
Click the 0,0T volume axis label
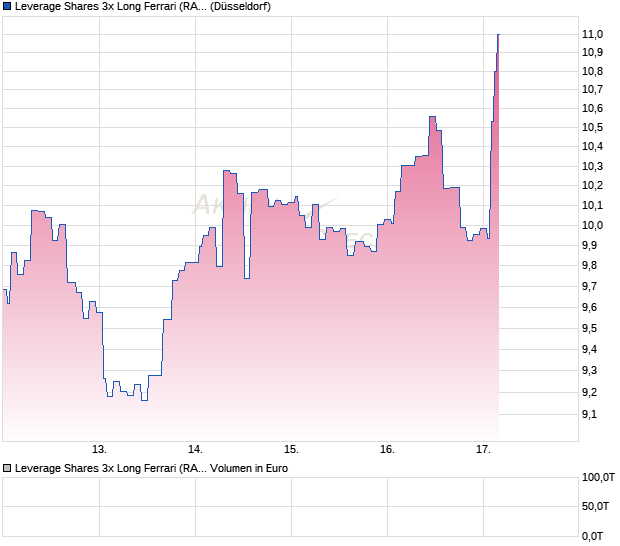pyautogui.click(x=592, y=537)
